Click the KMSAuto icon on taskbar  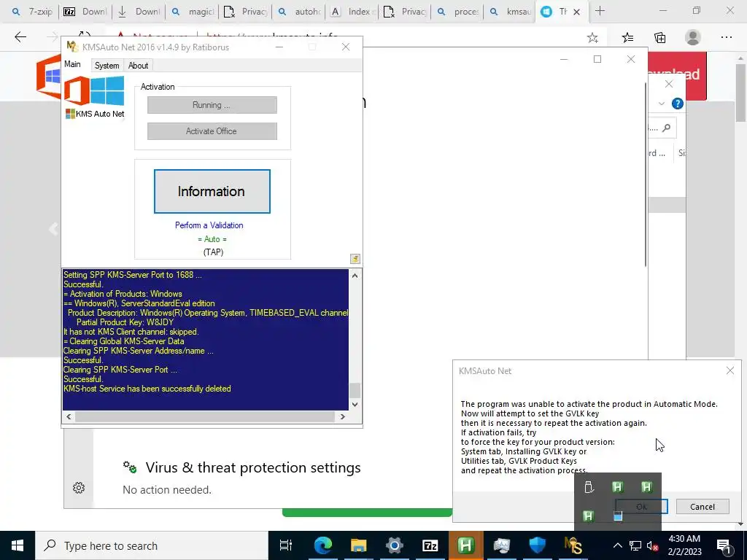(573, 545)
